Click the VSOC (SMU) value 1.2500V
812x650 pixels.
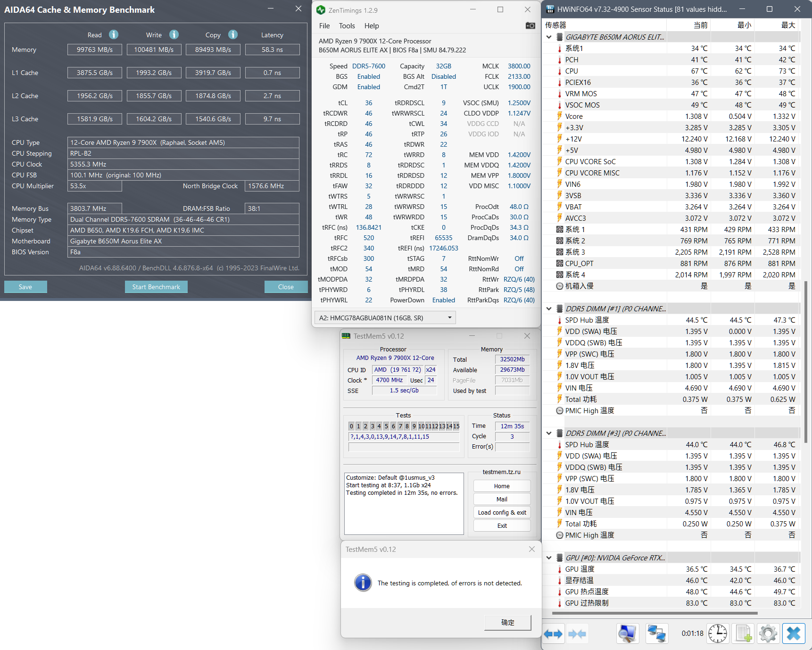click(519, 103)
